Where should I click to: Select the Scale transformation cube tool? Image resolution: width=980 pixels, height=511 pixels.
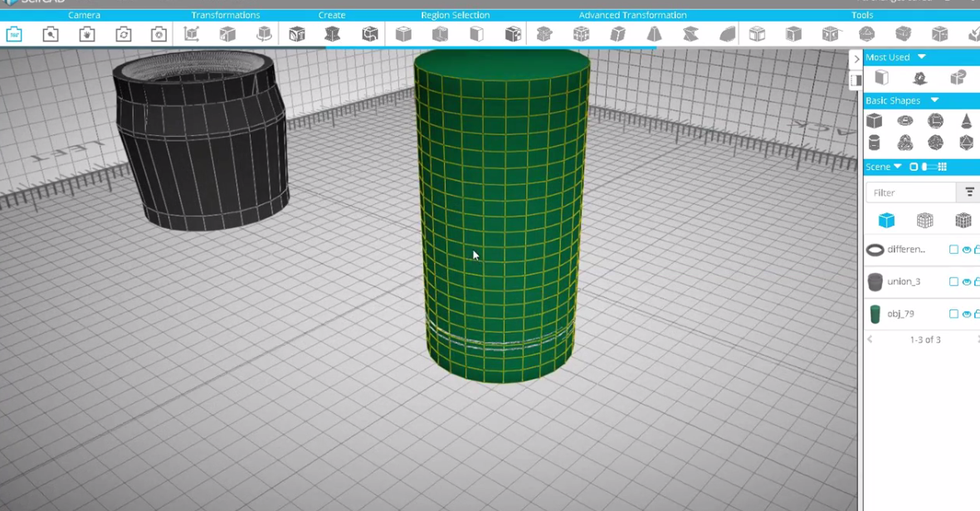tap(227, 34)
